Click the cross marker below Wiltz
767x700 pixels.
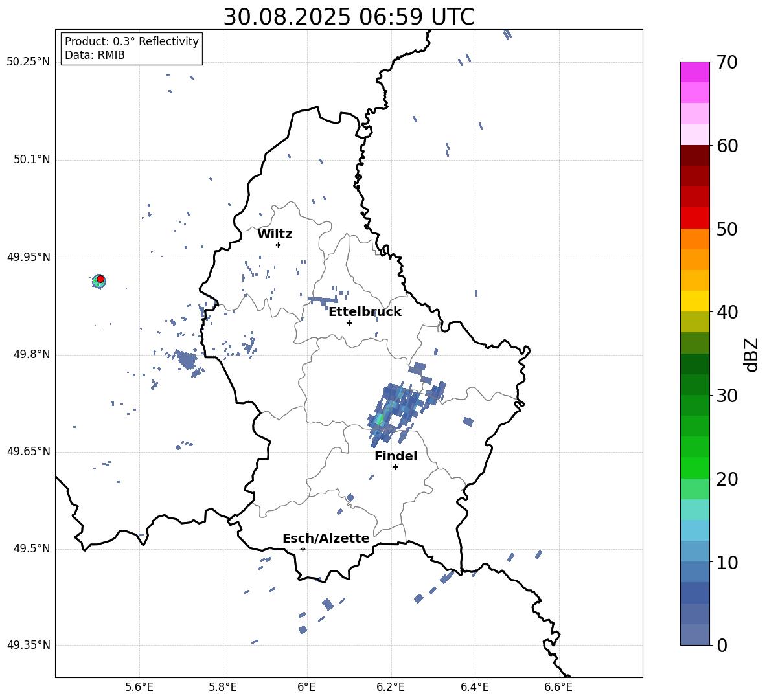(279, 245)
